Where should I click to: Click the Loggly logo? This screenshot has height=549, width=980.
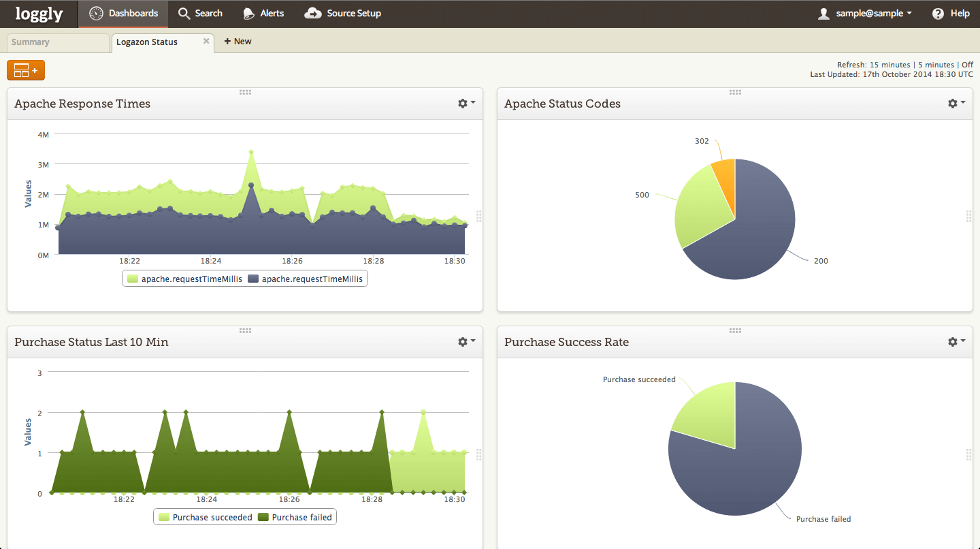(39, 14)
